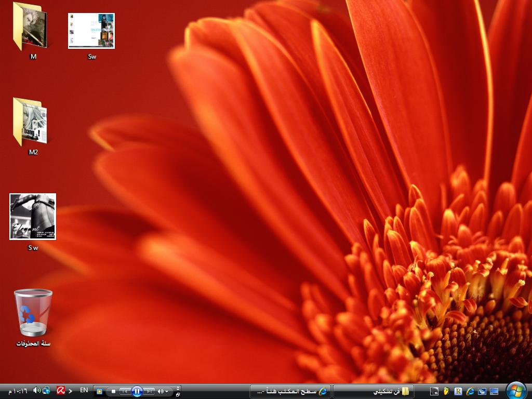Restore the Media Player window from toolbar
The height and width of the screenshot is (399, 532).
tap(178, 395)
